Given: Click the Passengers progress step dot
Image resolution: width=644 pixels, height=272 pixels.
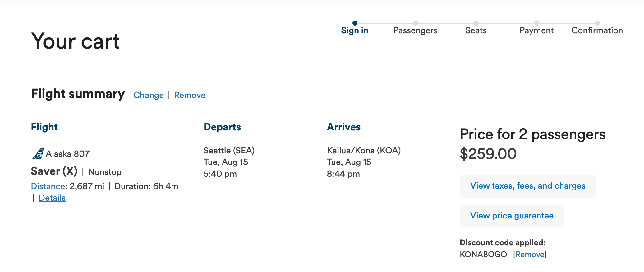Looking at the screenshot, I should point(416,23).
